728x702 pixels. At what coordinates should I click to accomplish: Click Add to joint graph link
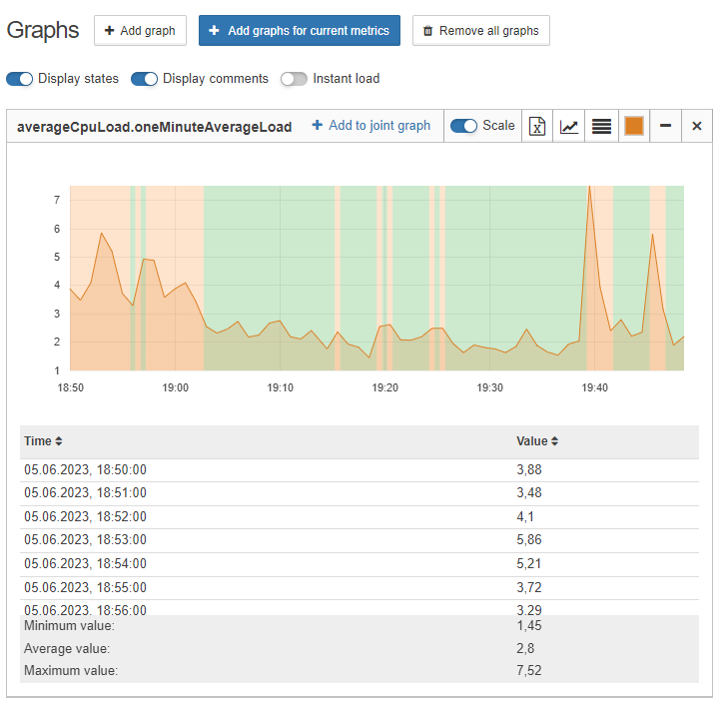pos(371,126)
